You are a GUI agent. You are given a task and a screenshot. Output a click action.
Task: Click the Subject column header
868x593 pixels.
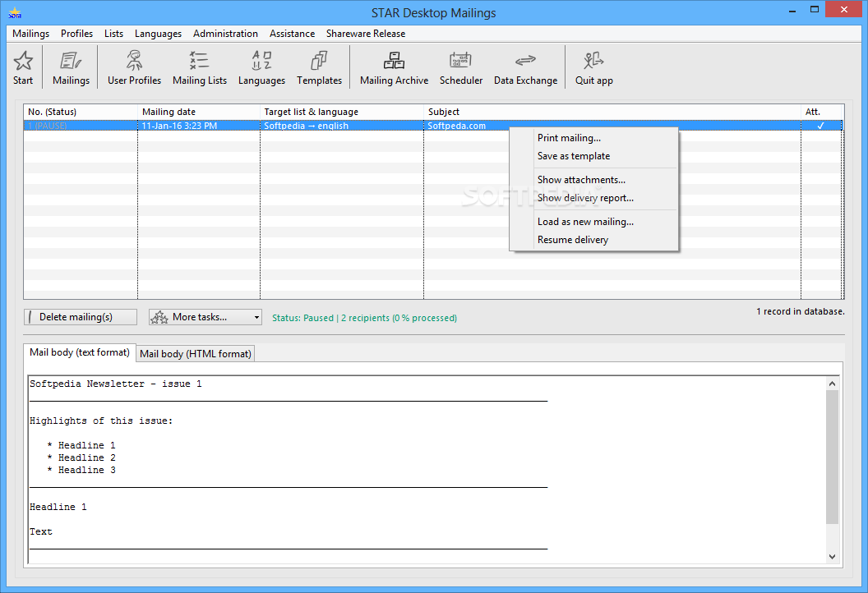pos(612,112)
